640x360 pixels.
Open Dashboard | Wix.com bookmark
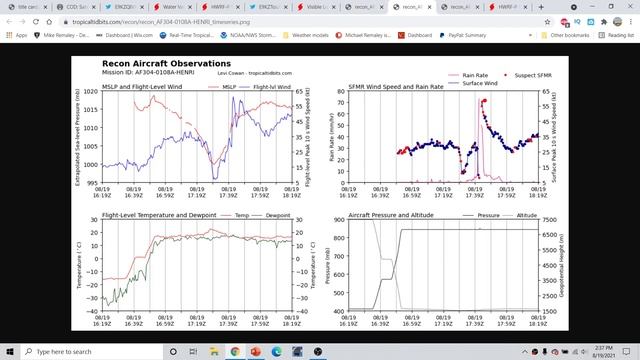(124, 36)
